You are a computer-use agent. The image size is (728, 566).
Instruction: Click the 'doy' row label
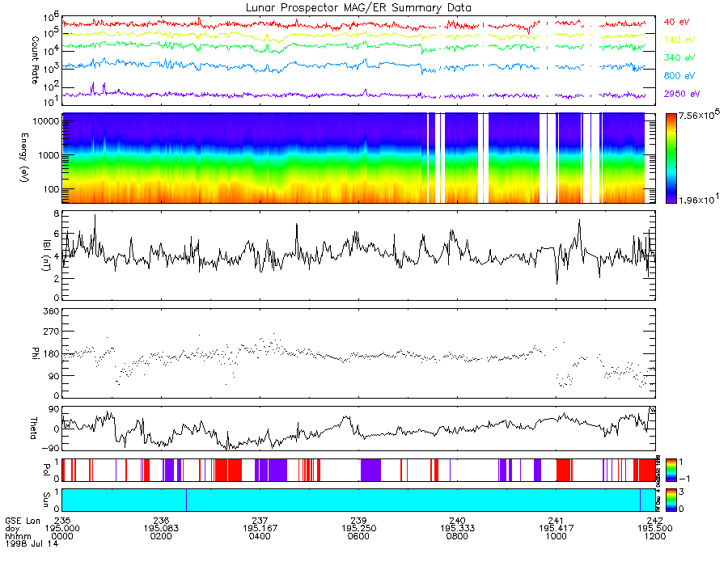pyautogui.click(x=12, y=529)
